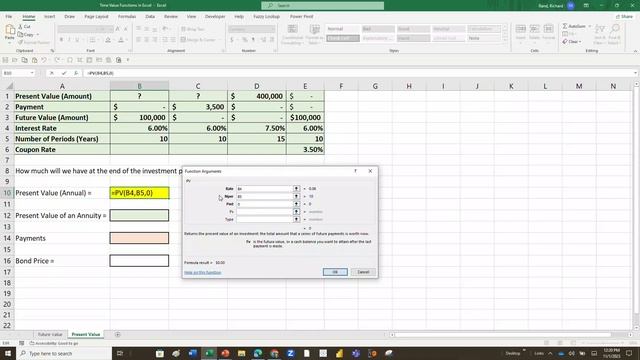640x360 pixels.
Task: Click the Fv range selector arrow icon
Action: click(x=296, y=212)
